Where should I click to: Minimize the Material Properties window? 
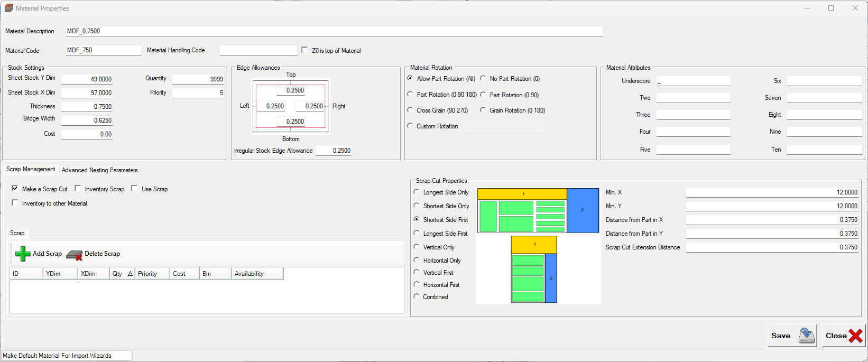click(807, 8)
